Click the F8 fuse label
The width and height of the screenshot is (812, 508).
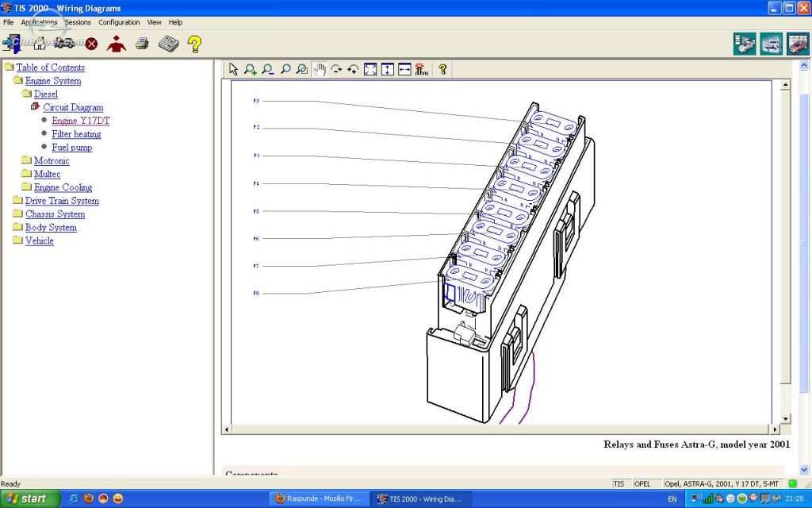click(x=256, y=294)
